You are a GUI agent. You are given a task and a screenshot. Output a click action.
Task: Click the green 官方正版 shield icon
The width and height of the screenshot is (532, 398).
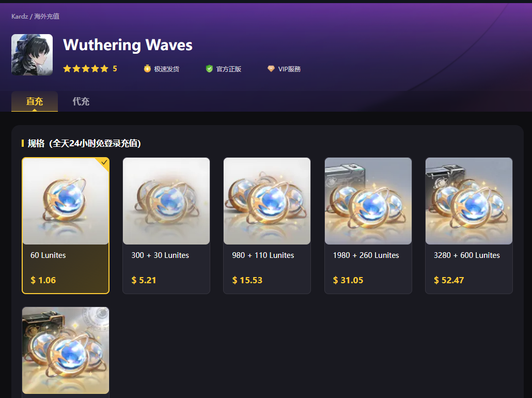coord(209,69)
